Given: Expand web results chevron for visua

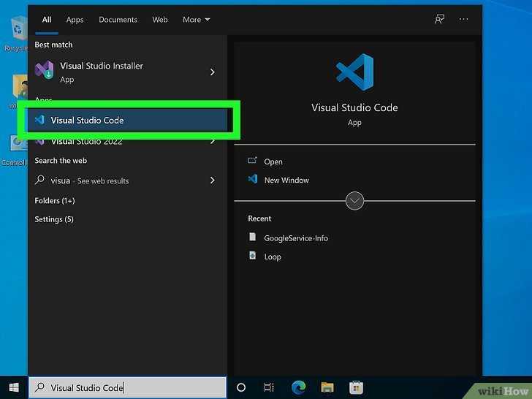Looking at the screenshot, I should 213,180.
